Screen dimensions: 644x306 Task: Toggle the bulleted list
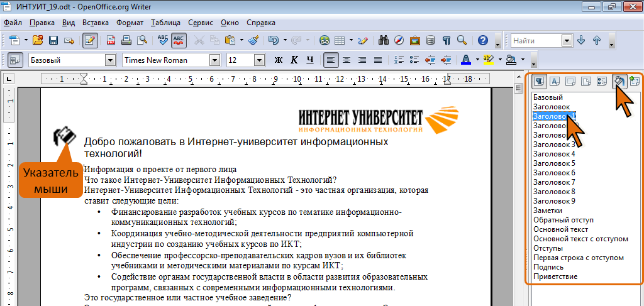pos(414,60)
